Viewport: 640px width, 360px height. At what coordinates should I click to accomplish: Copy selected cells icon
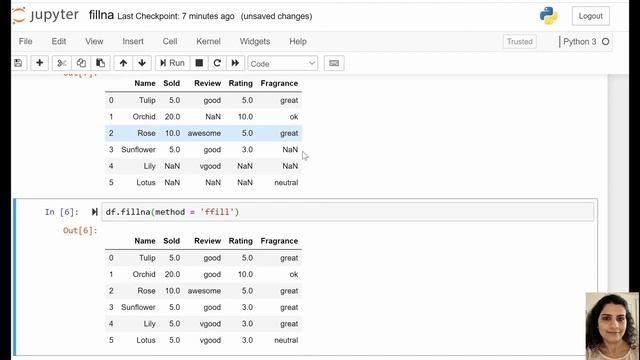(81, 63)
